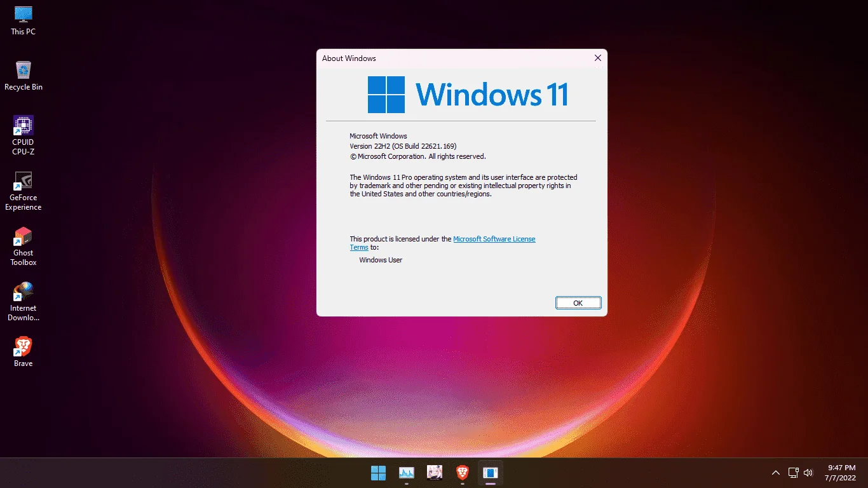Focus the About Windows app on the taskbar
The width and height of the screenshot is (868, 488).
(x=491, y=473)
